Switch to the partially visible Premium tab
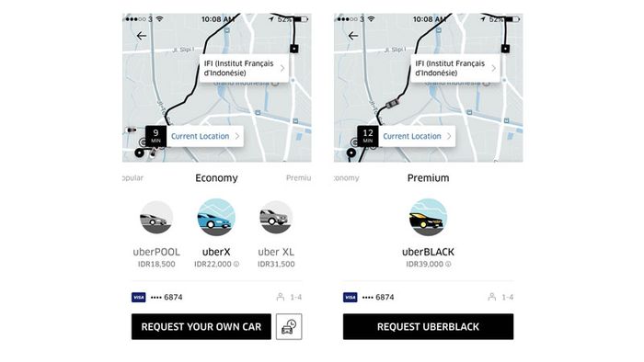The height and width of the screenshot is (362, 644). (299, 178)
